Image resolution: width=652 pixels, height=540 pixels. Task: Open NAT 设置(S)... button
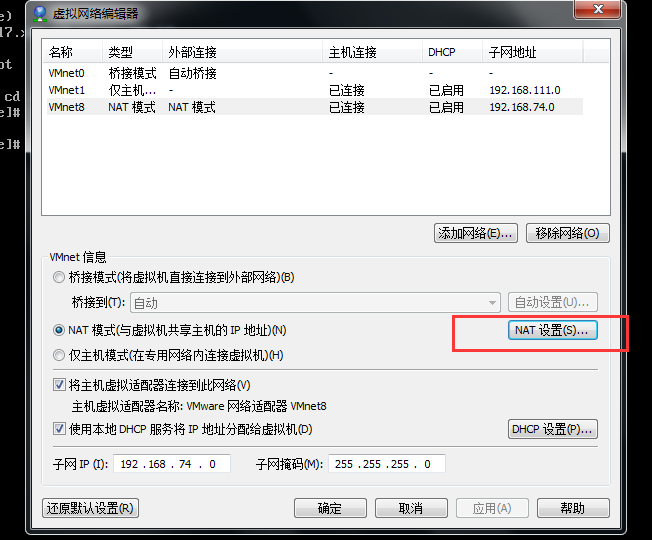[x=553, y=330]
